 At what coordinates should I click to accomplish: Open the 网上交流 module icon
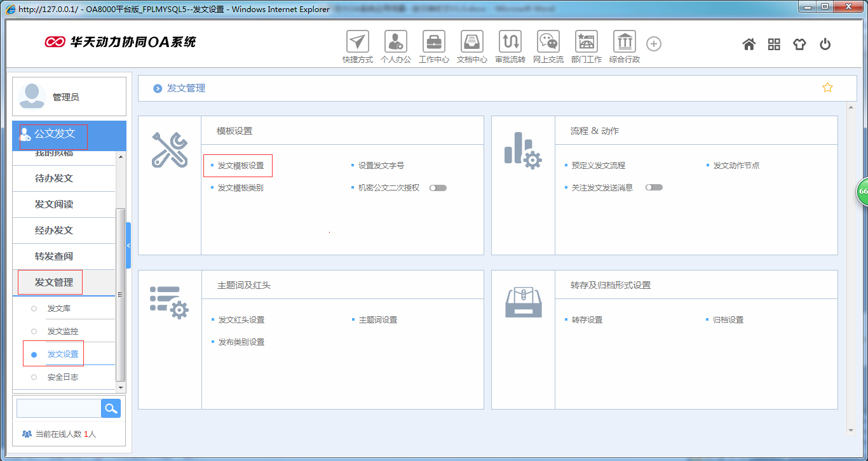pyautogui.click(x=548, y=43)
